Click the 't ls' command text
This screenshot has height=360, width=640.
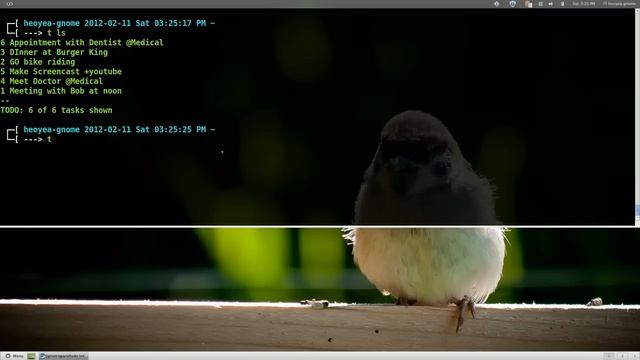pyautogui.click(x=56, y=33)
